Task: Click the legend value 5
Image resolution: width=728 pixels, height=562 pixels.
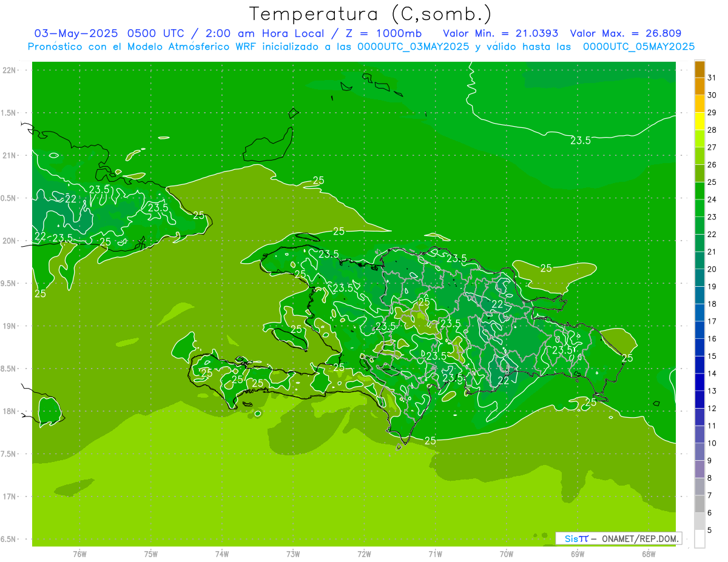Action: pyautogui.click(x=710, y=530)
